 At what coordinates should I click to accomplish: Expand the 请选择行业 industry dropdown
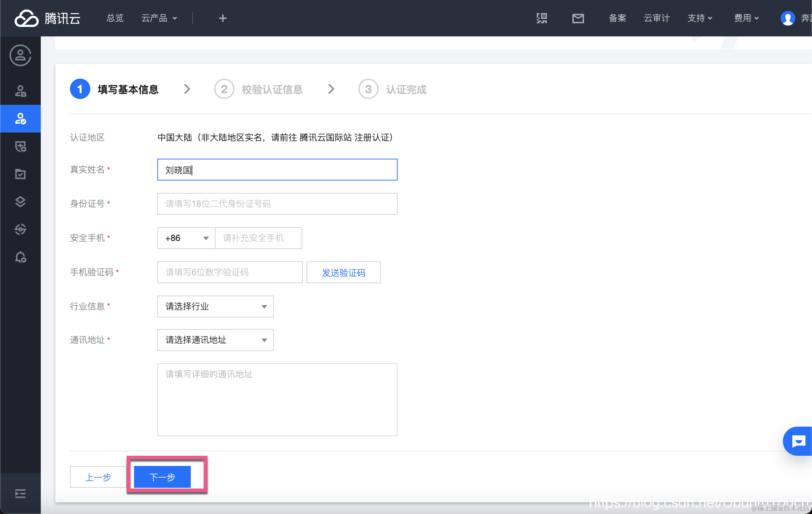point(215,307)
